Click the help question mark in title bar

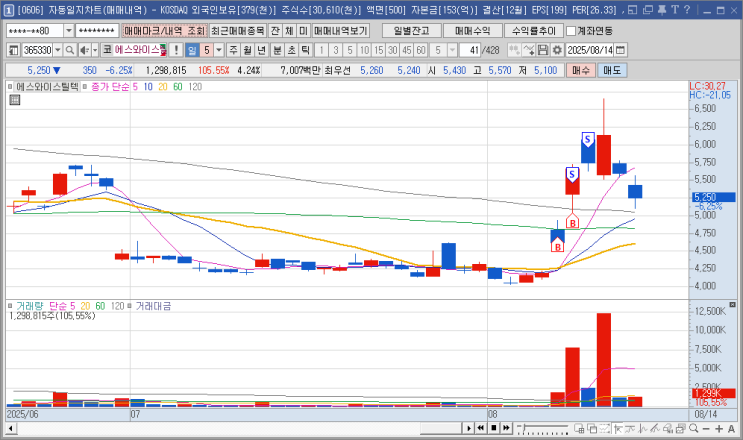click(x=688, y=9)
